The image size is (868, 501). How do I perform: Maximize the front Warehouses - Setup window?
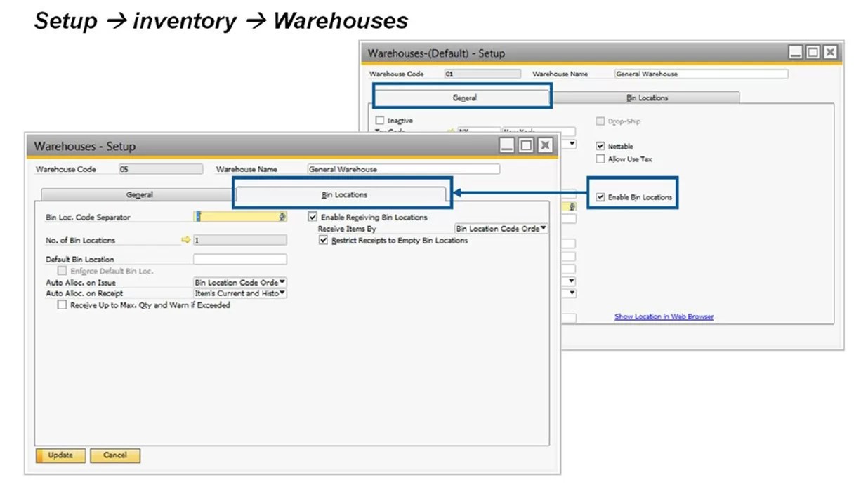(525, 146)
